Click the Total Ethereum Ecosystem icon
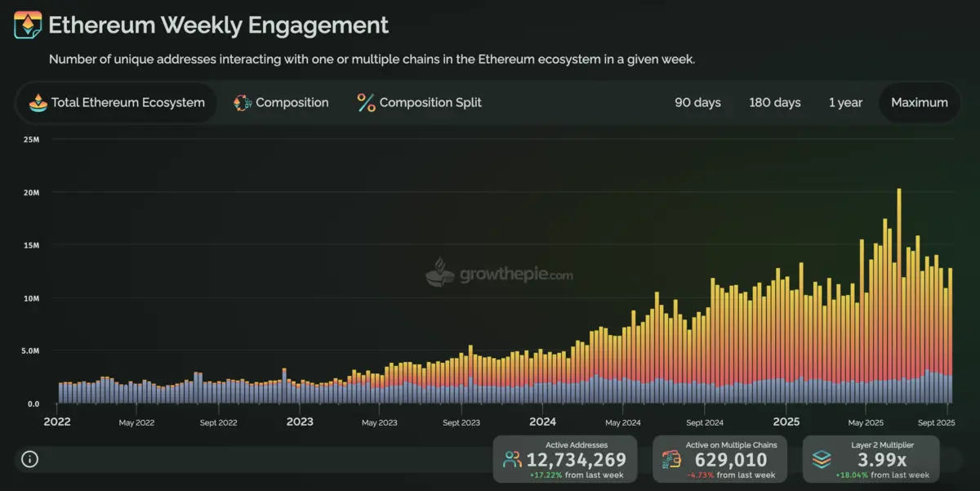This screenshot has width=980, height=491. [x=38, y=103]
